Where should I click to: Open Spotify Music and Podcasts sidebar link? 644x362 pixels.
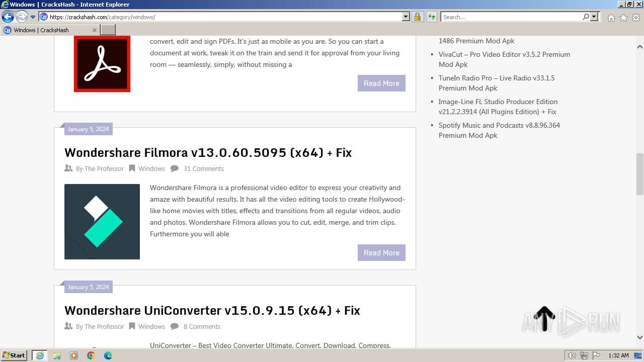click(499, 130)
